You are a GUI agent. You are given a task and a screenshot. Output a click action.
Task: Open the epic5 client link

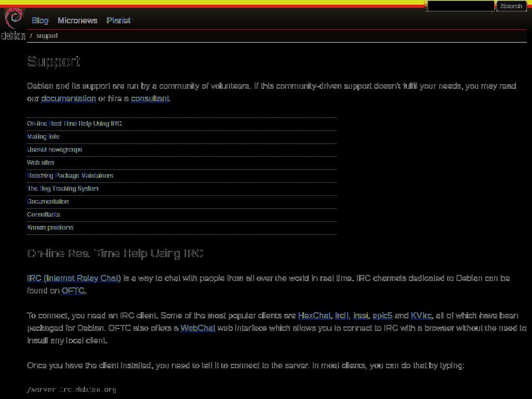pos(382,315)
